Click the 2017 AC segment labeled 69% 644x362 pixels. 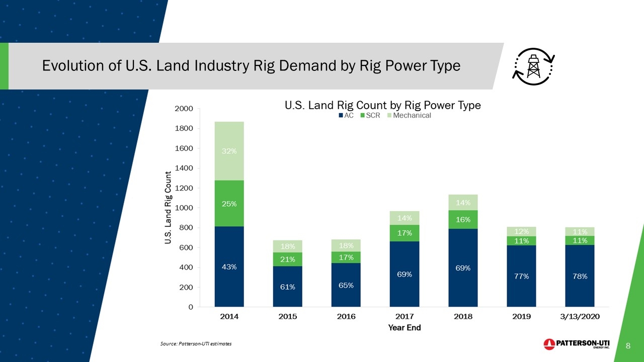tap(405, 274)
